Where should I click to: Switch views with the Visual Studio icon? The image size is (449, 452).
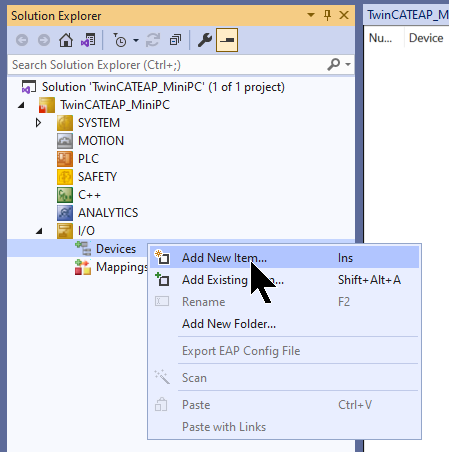[88, 40]
